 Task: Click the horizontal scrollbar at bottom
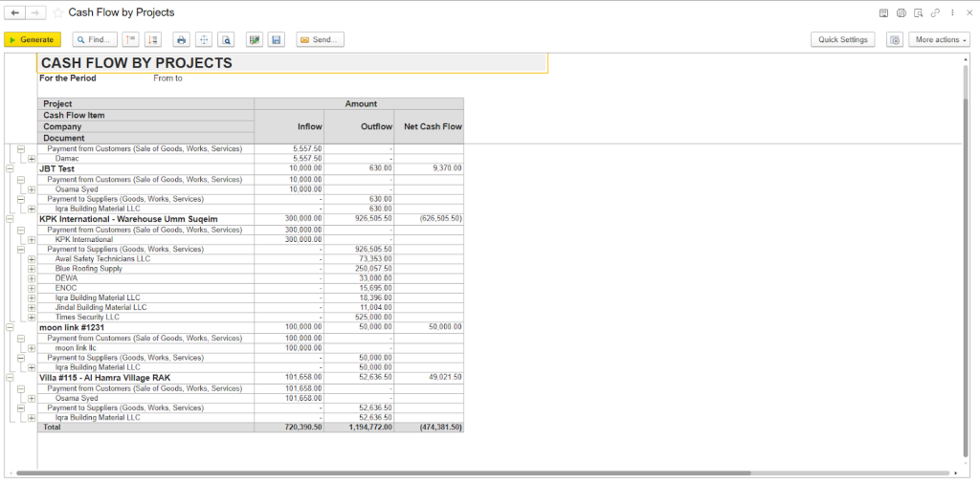[x=479, y=473]
